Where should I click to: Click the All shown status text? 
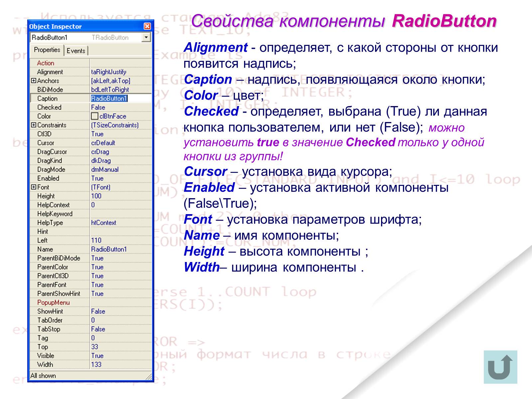point(43,376)
